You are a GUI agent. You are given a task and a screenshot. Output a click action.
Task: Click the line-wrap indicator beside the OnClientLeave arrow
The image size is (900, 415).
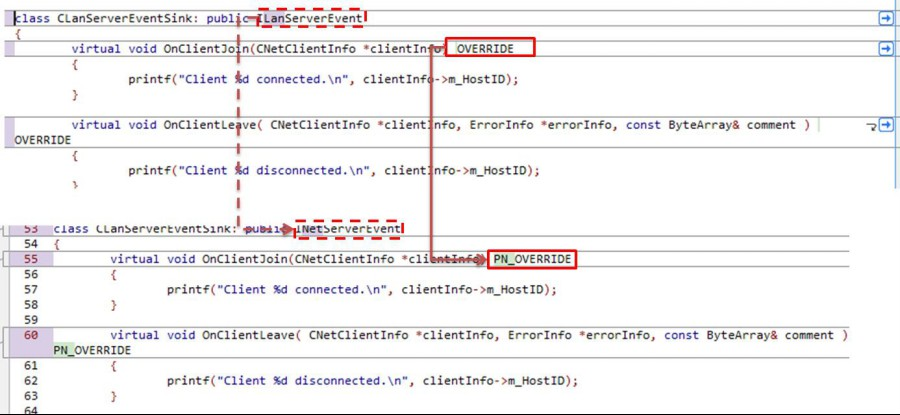coord(871,126)
